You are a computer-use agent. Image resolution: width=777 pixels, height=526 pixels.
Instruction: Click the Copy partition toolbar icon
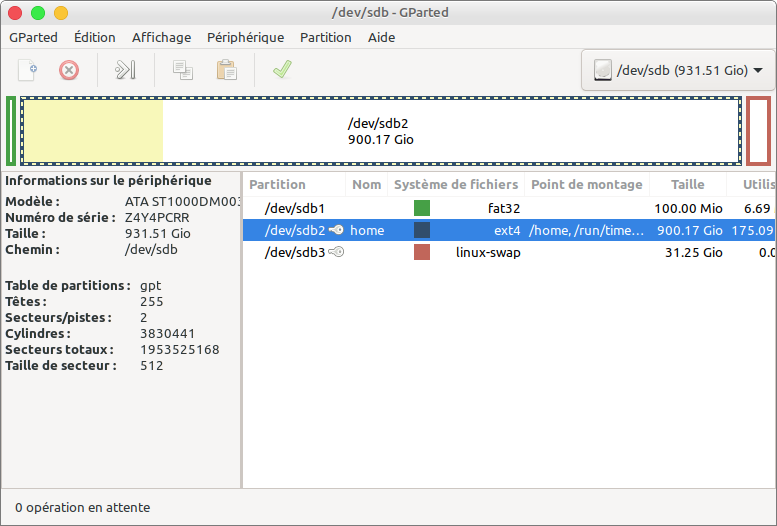click(x=183, y=70)
